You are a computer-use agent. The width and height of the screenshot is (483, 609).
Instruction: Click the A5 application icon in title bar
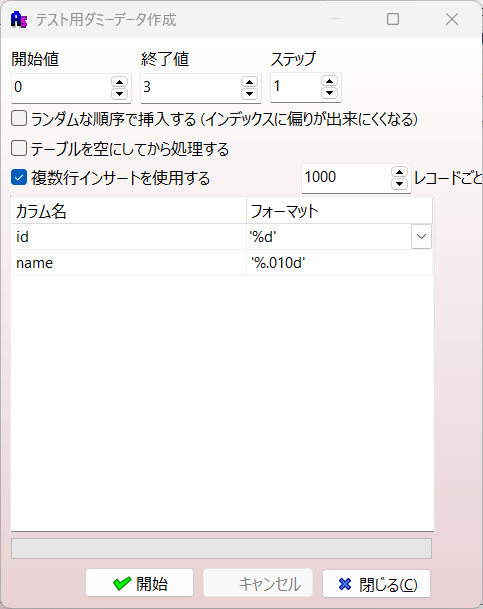(x=19, y=19)
